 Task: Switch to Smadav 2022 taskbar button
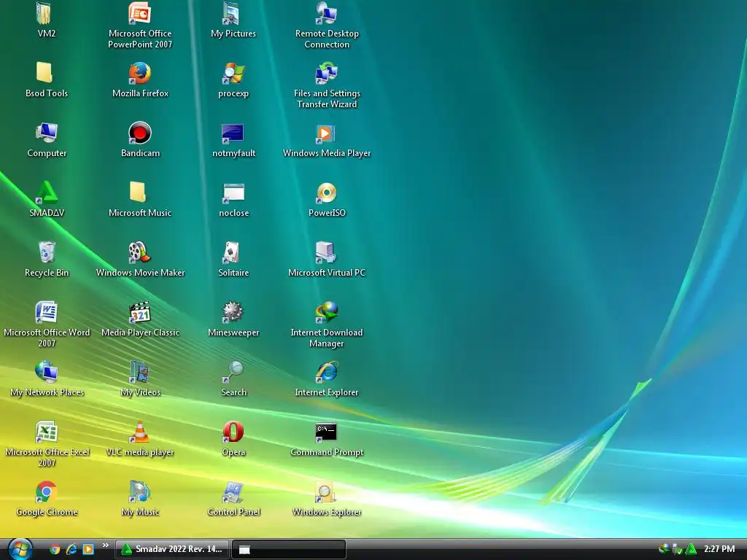point(172,549)
